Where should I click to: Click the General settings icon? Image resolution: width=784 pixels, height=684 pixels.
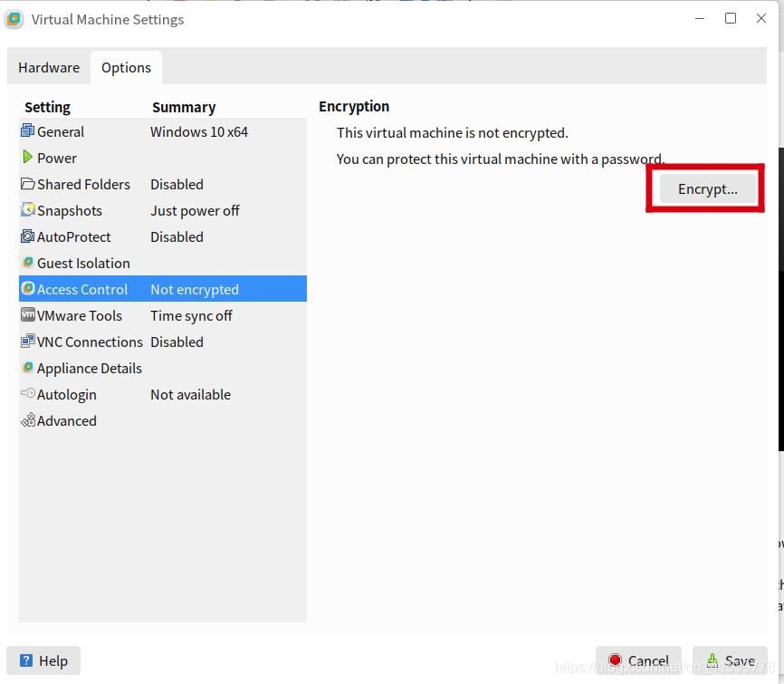click(x=27, y=130)
